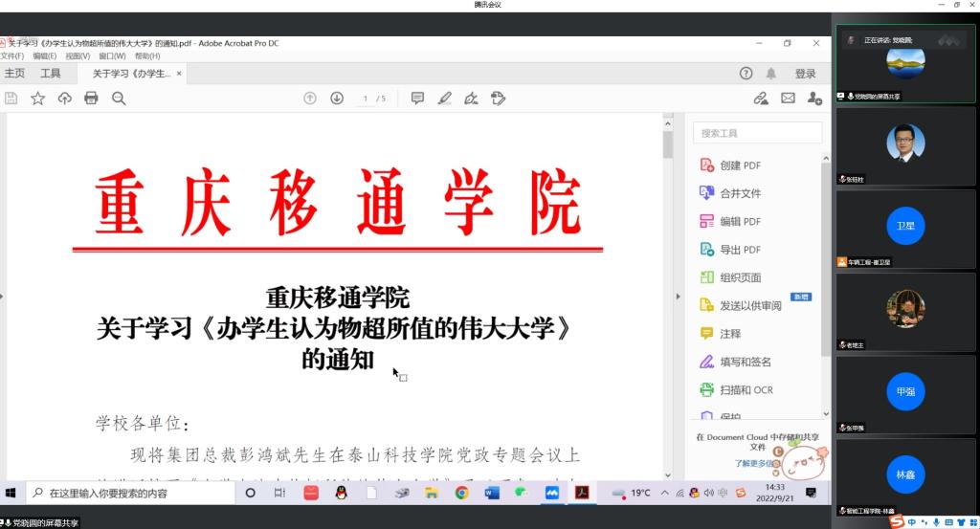This screenshot has height=529, width=980.
Task: Click the Adobe Acrobat taskbar icon
Action: 582,493
